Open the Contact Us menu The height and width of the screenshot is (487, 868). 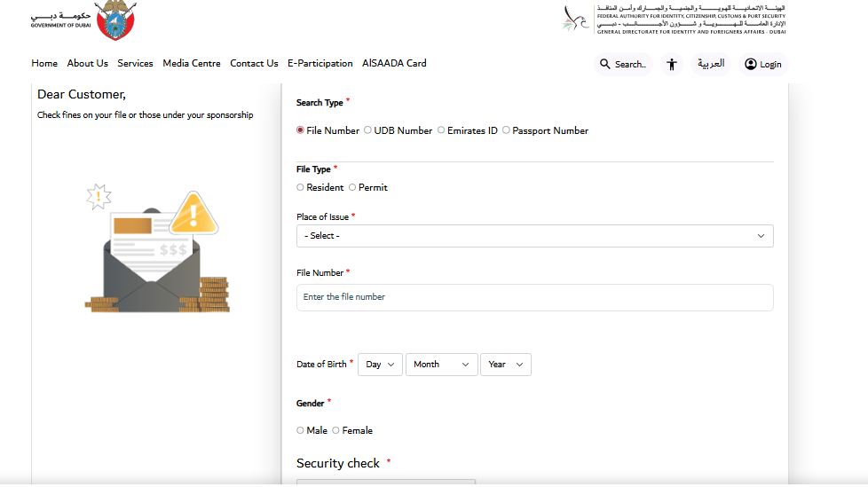(x=254, y=63)
